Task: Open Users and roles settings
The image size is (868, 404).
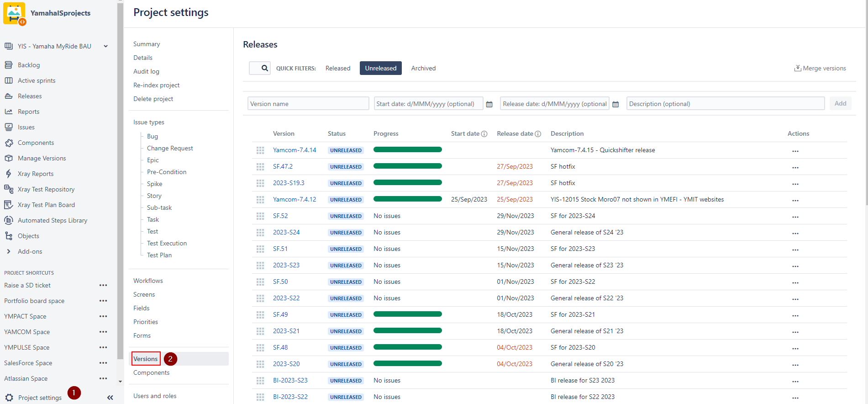Action: tap(155, 396)
